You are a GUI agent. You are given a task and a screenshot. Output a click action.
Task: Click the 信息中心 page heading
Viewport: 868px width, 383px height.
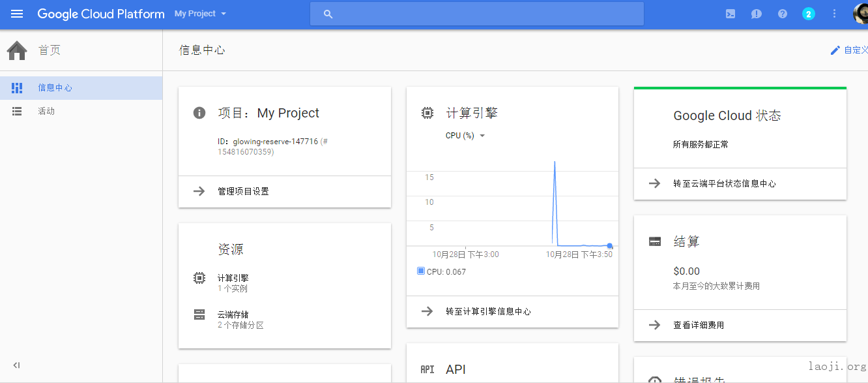point(202,50)
